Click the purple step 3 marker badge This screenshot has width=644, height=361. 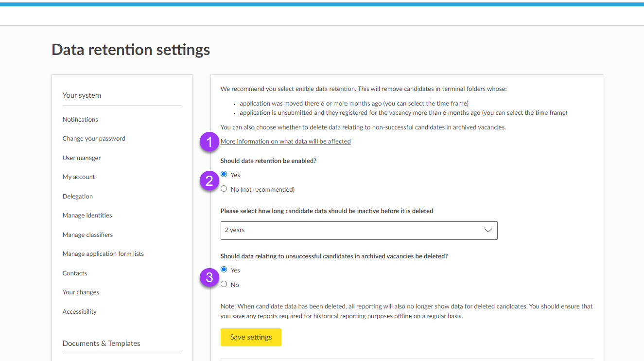tap(209, 277)
